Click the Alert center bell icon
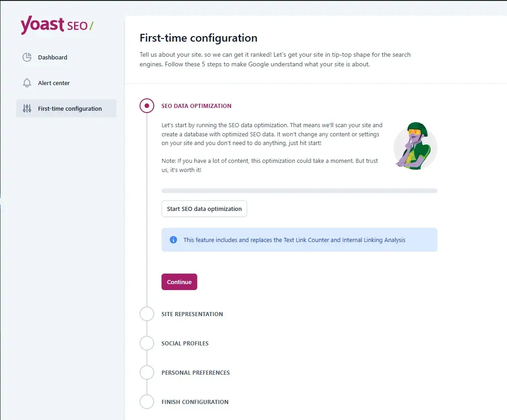The width and height of the screenshot is (507, 420). [x=27, y=83]
